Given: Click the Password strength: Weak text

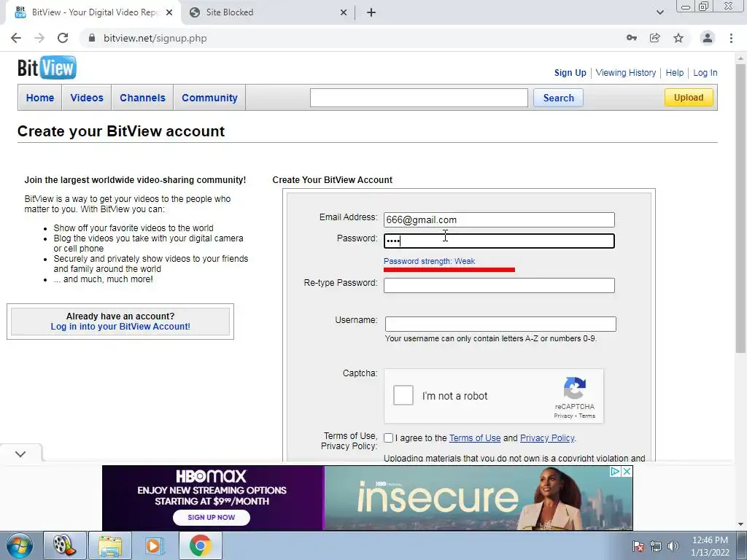Looking at the screenshot, I should coord(429,261).
